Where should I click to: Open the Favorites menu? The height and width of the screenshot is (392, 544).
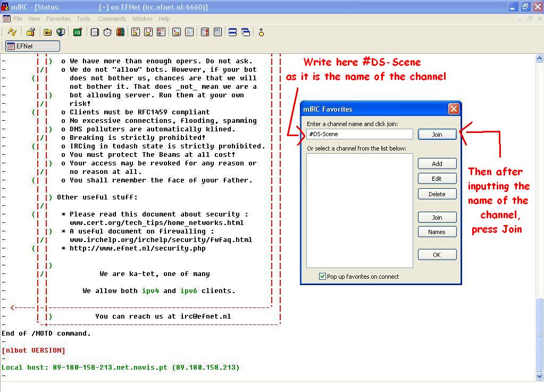click(x=58, y=19)
